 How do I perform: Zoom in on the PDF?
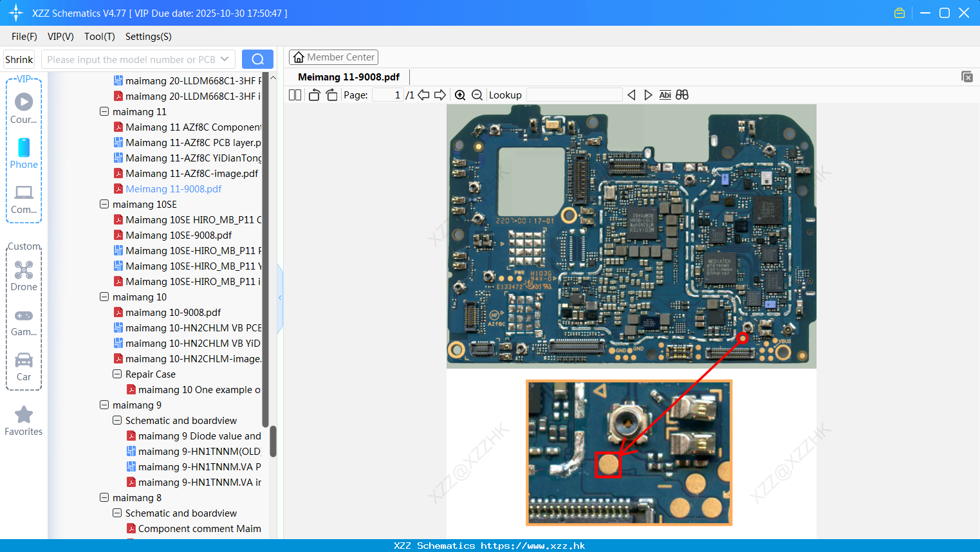pos(460,95)
